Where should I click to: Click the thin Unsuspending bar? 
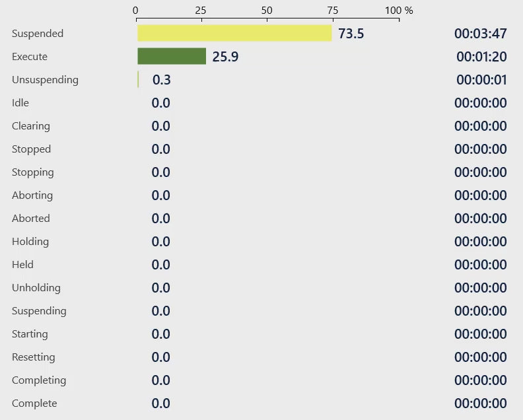pyautogui.click(x=138, y=79)
